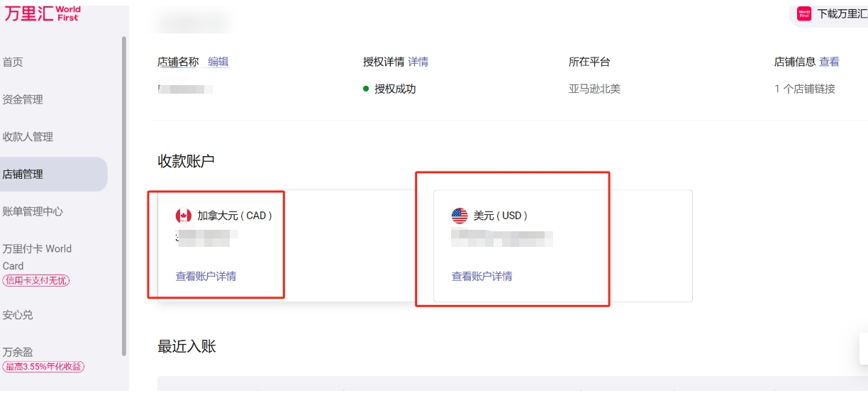Screen dimensions: 868x398
Task: View CAD account details link
Action: pyautogui.click(x=206, y=276)
